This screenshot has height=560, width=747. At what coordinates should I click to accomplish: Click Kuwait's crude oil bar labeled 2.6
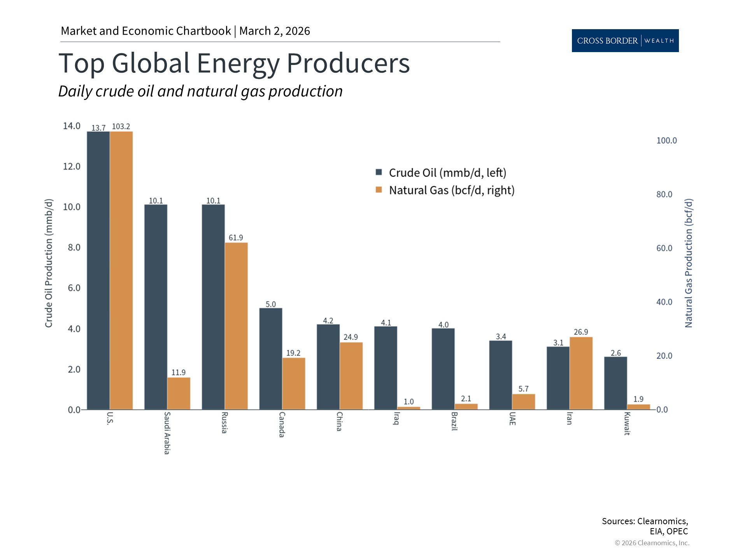[x=615, y=383]
